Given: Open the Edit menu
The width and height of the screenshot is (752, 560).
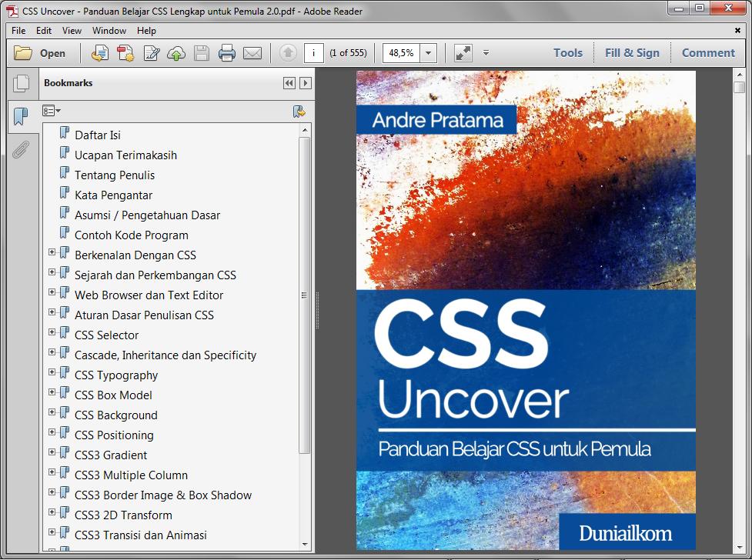Looking at the screenshot, I should tap(44, 31).
